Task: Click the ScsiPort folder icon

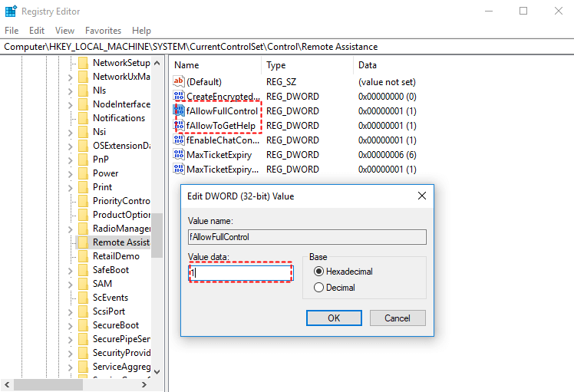Action: pos(84,311)
